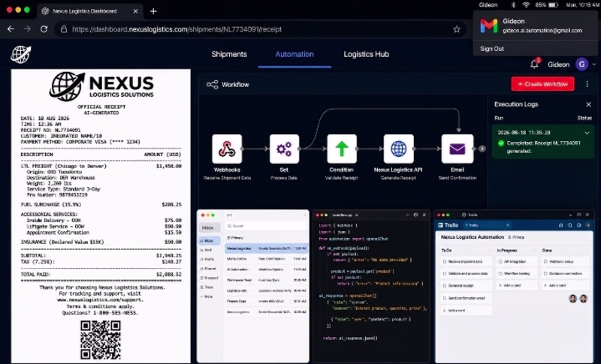The width and height of the screenshot is (601, 364).
Task: Click the purple G avatar icon
Action: point(581,65)
